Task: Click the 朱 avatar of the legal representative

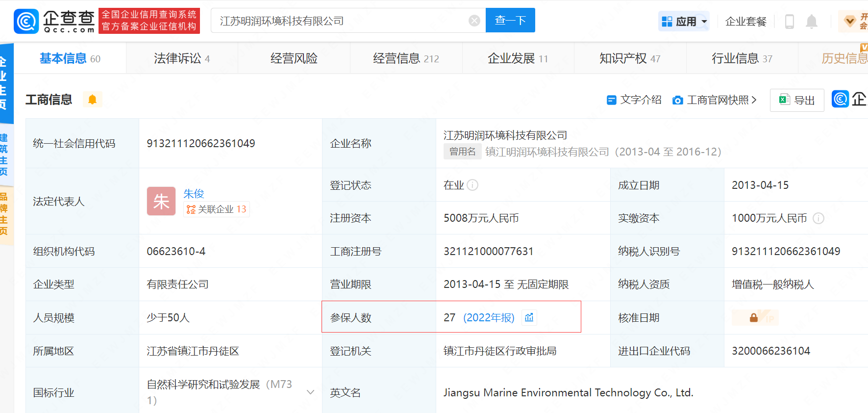Action: click(x=161, y=201)
